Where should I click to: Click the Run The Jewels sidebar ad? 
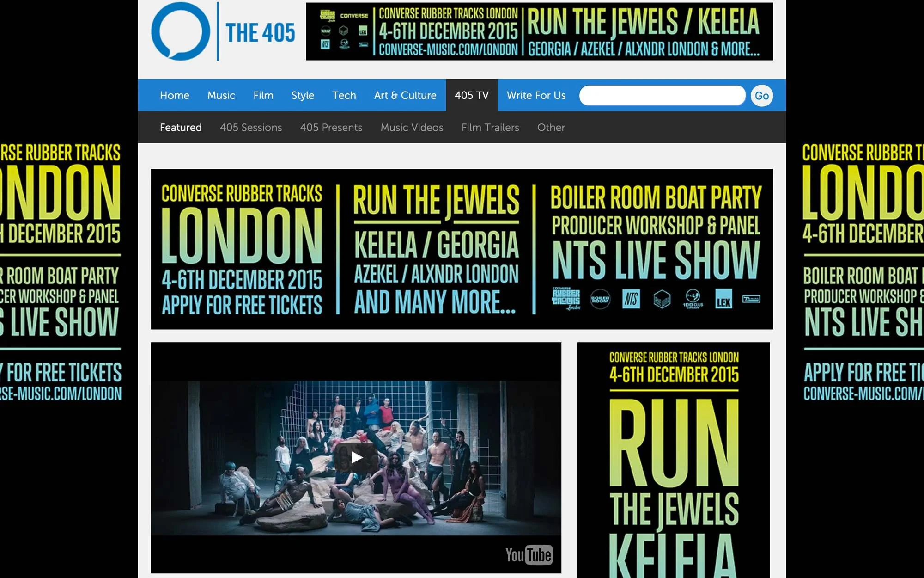673,460
